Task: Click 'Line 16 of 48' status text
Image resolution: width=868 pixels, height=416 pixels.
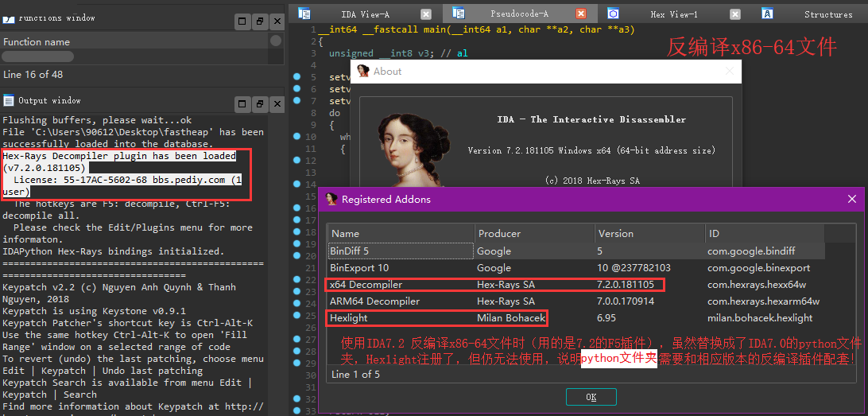Action: click(33, 74)
